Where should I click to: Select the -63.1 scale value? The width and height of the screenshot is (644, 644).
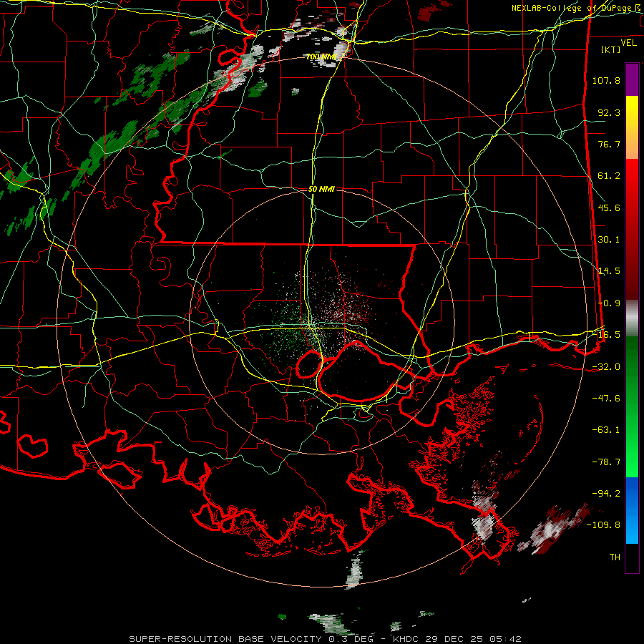click(606, 430)
